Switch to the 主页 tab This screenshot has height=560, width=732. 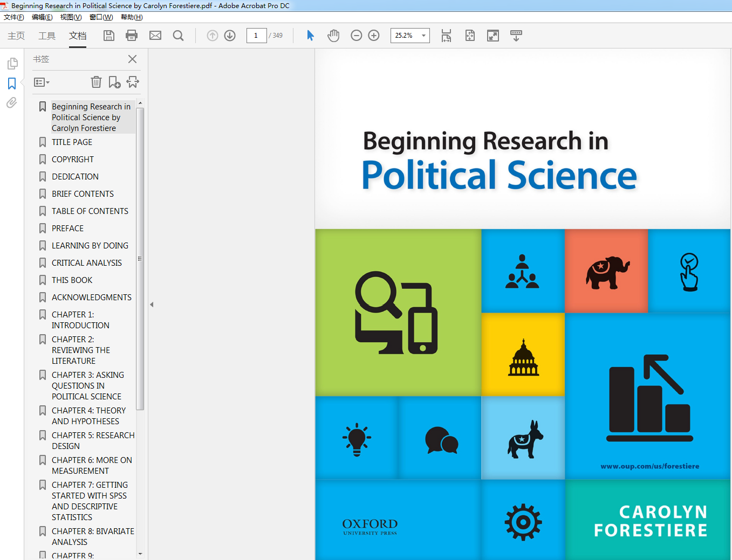pos(16,36)
